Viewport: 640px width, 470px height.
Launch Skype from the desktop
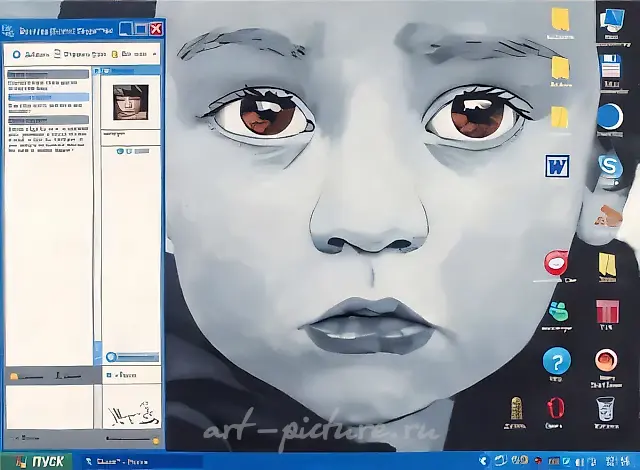[610, 168]
